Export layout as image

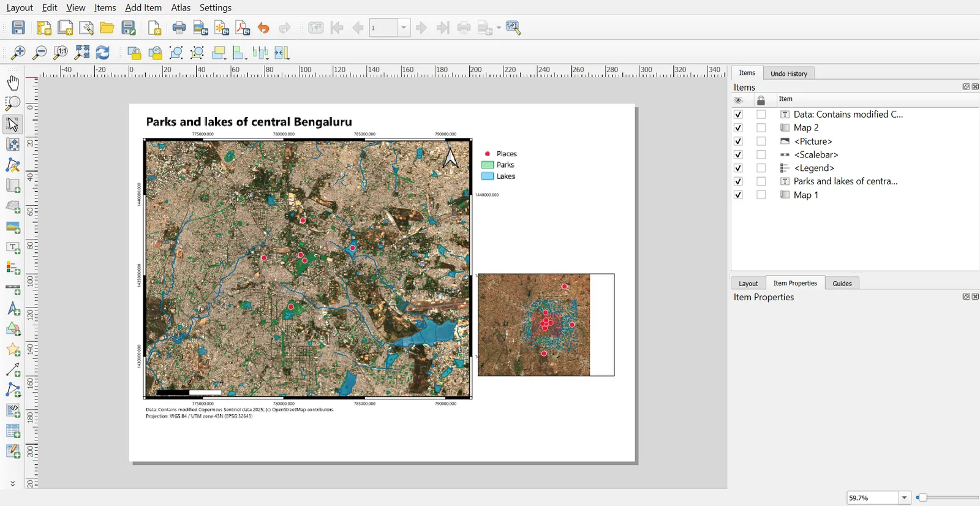[x=200, y=28]
